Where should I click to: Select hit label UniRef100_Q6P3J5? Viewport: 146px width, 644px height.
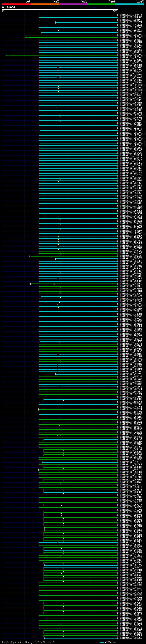click(131, 63)
